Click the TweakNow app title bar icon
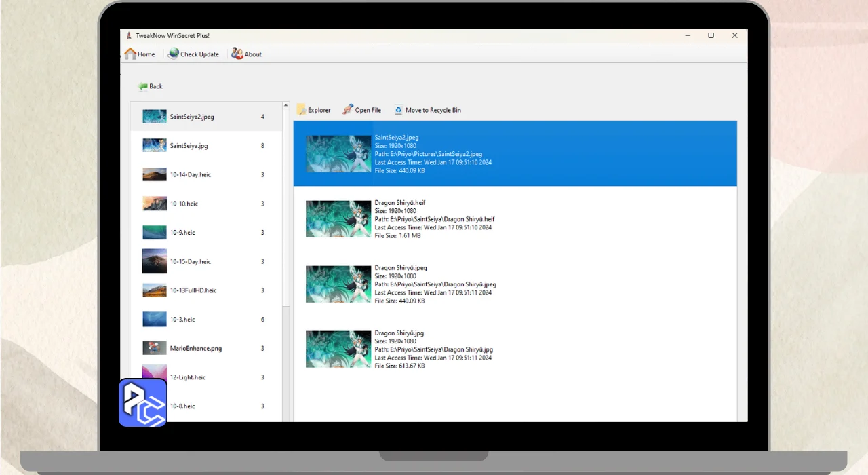Viewport: 868px width, 475px height. [x=129, y=35]
